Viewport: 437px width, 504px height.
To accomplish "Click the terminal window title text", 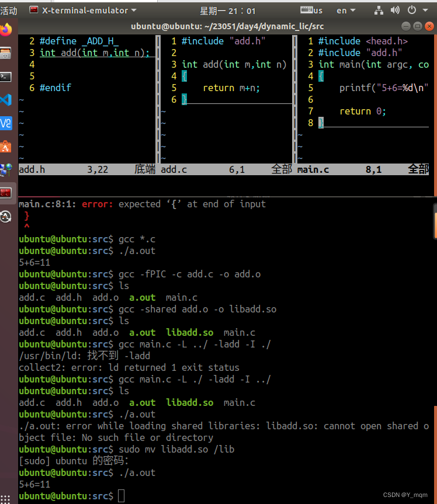I will pyautogui.click(x=227, y=26).
